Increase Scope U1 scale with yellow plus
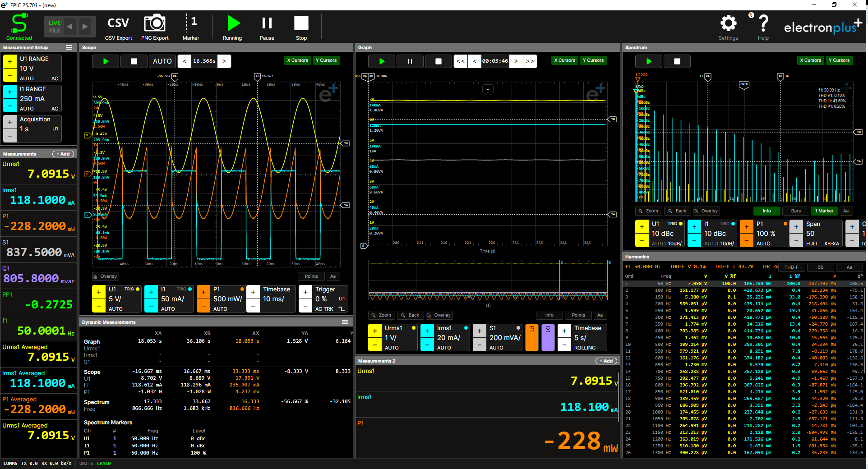The width and height of the screenshot is (868, 469). pyautogui.click(x=99, y=292)
